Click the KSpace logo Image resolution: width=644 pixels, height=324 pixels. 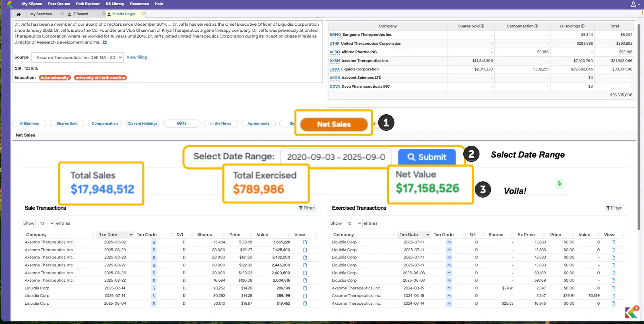[9, 4]
